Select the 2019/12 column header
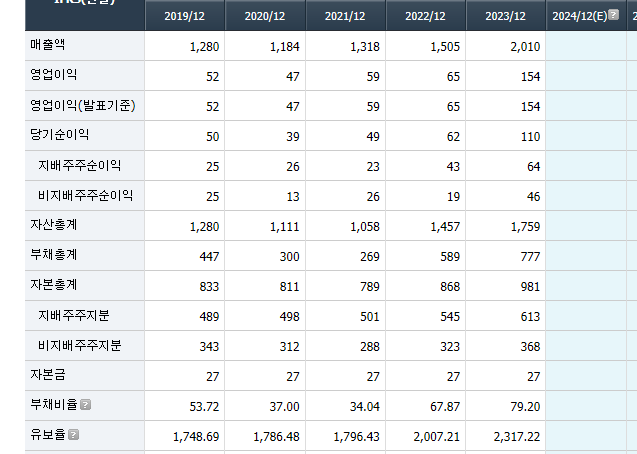This screenshot has width=637, height=454. (184, 16)
